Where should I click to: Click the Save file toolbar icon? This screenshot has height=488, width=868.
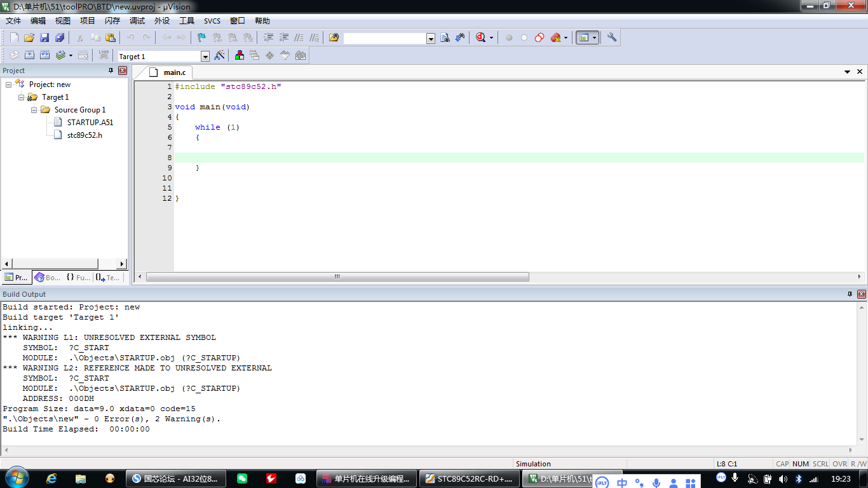click(x=44, y=38)
